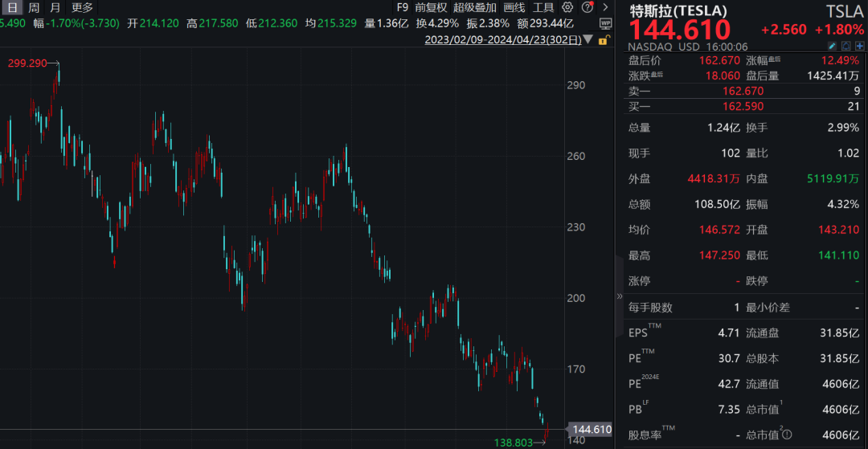The image size is (868, 449).
Task: Click the F9 button
Action: [x=403, y=7]
